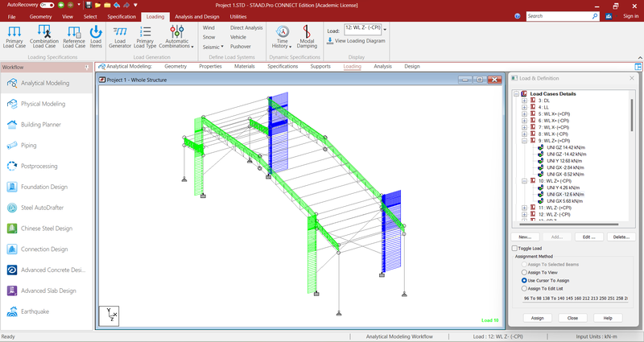Open the Analytical Modeling workflow
This screenshot has height=342, width=644.
coord(47,83)
